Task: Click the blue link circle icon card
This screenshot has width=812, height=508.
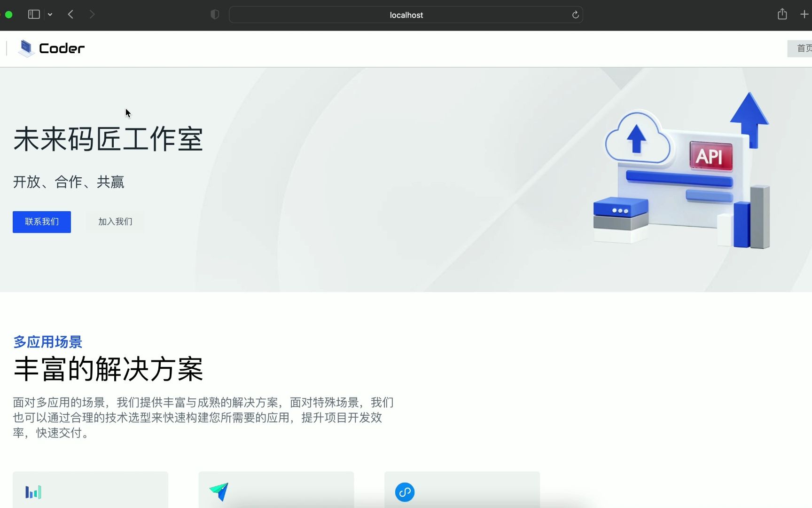Action: [462, 490]
